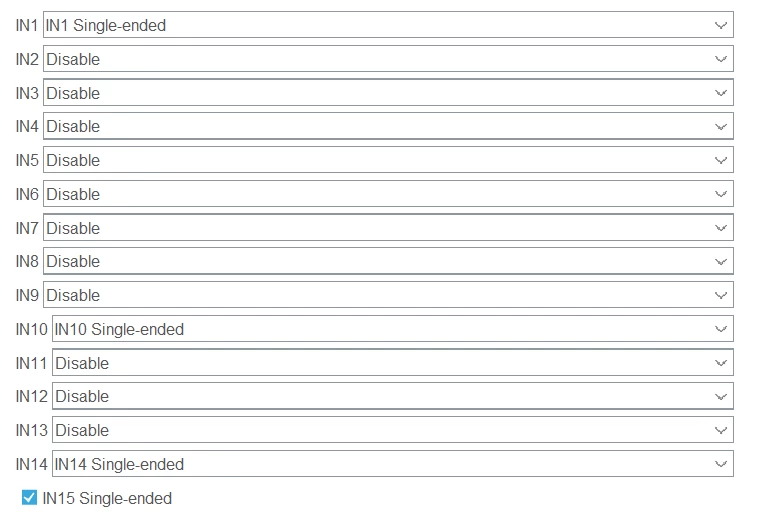Screen dimensions: 762x515
Task: Open the IN8 channel dropdown
Action: point(388,261)
